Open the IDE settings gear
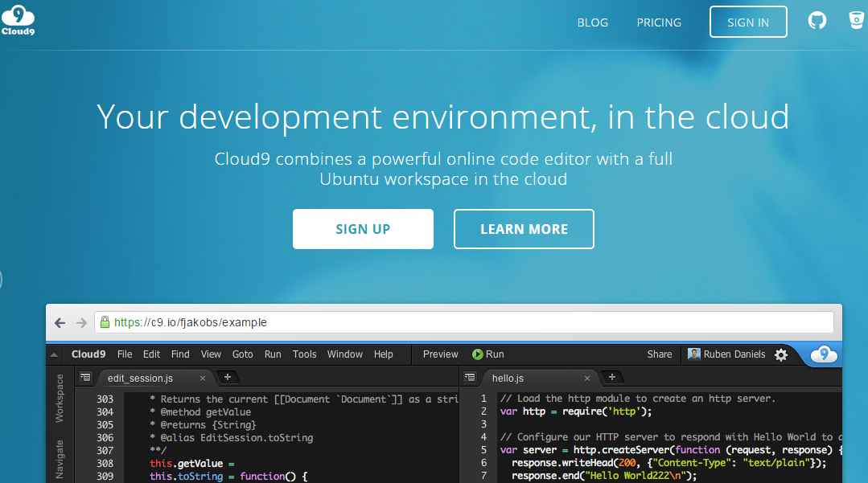868x483 pixels. point(780,354)
